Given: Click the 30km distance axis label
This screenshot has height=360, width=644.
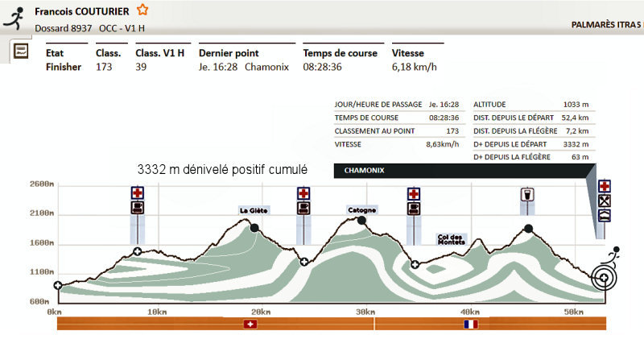Looking at the screenshot, I should pos(365,312).
